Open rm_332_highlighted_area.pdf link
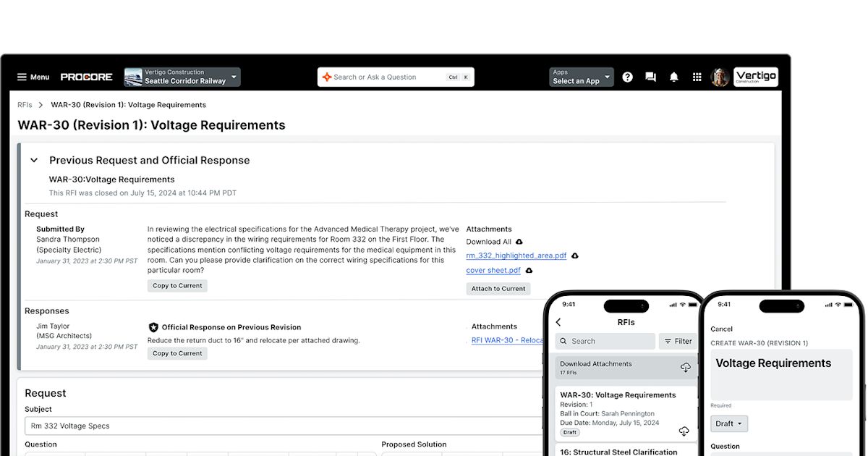The image size is (868, 456). tap(516, 256)
